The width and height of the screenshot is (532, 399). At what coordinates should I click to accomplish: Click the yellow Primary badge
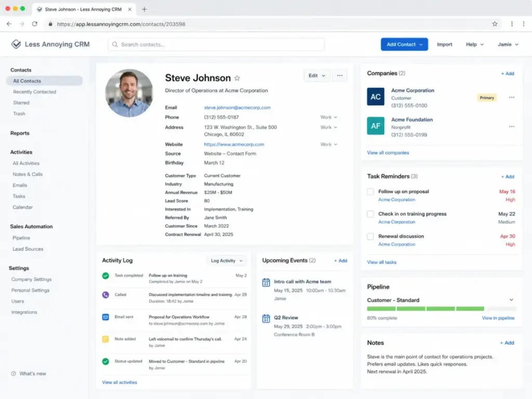click(486, 98)
